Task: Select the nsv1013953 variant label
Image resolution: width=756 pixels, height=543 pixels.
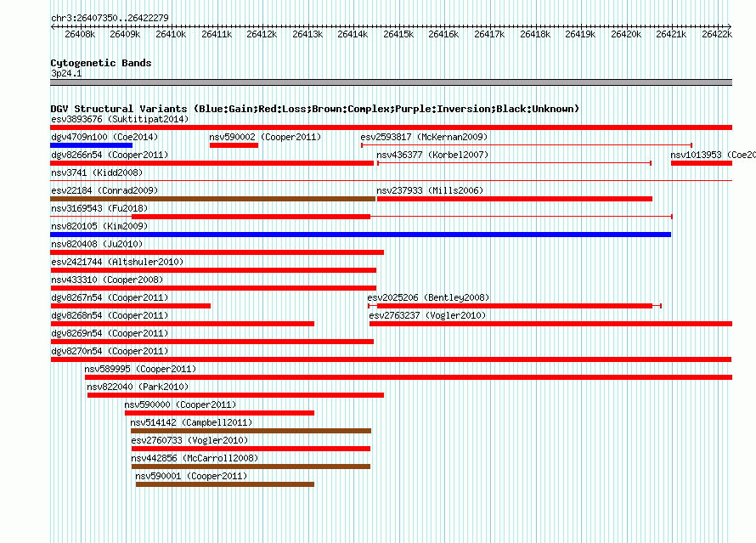Action: tap(713, 155)
